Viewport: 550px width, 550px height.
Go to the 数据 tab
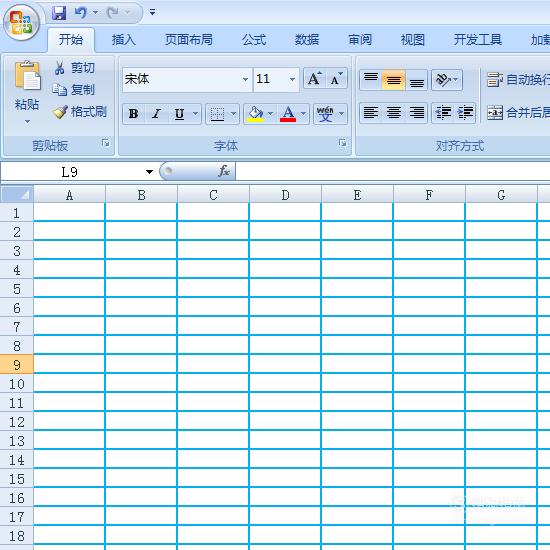(307, 39)
